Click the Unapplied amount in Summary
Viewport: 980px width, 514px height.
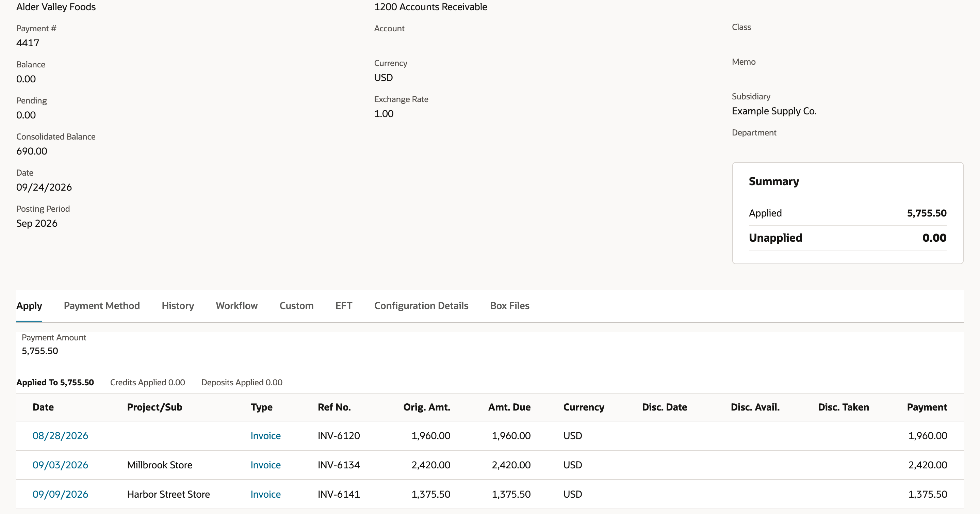[934, 238]
